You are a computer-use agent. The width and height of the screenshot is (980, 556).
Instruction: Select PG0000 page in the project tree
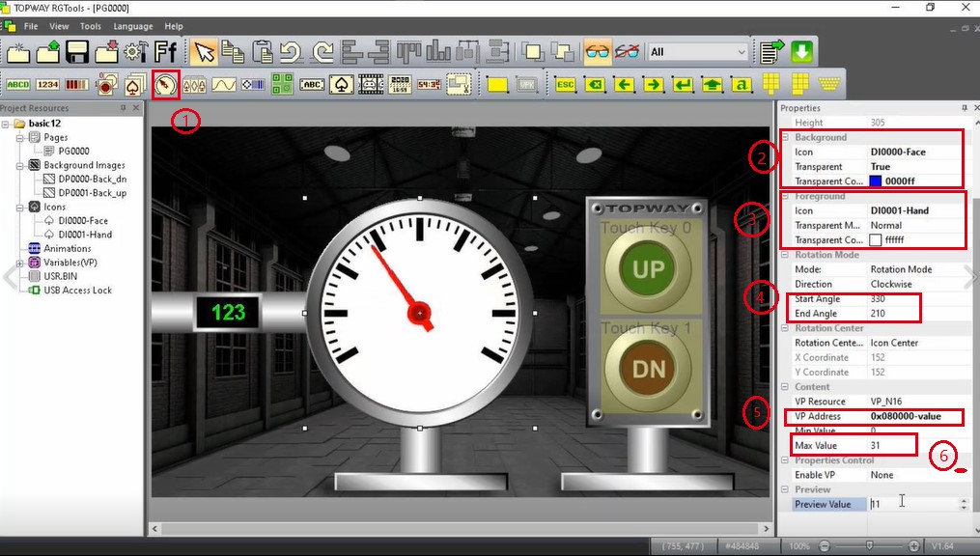[73, 152]
